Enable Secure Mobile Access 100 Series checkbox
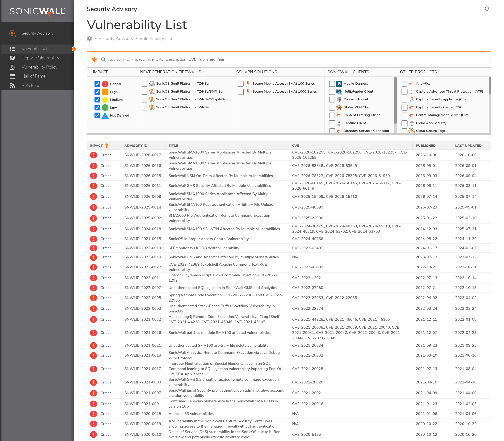Viewport: 504px width, 441px height. pos(240,84)
